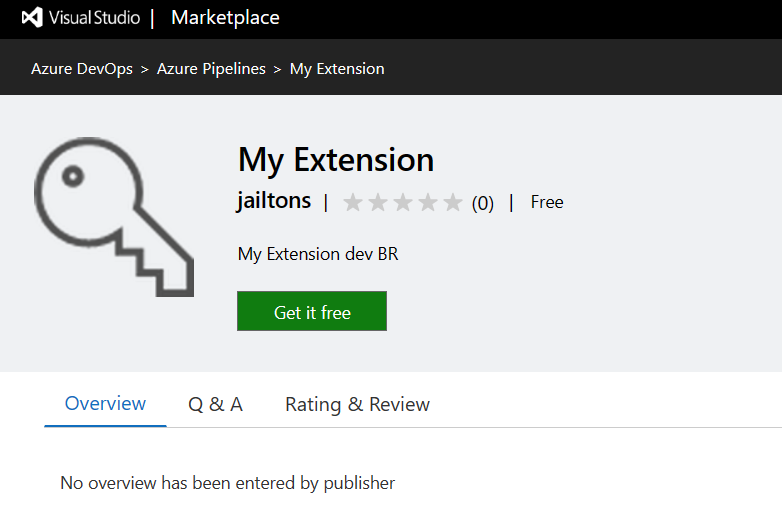The height and width of the screenshot is (512, 782).
Task: Open Azure Pipelines breadcrumb link
Action: coord(211,69)
